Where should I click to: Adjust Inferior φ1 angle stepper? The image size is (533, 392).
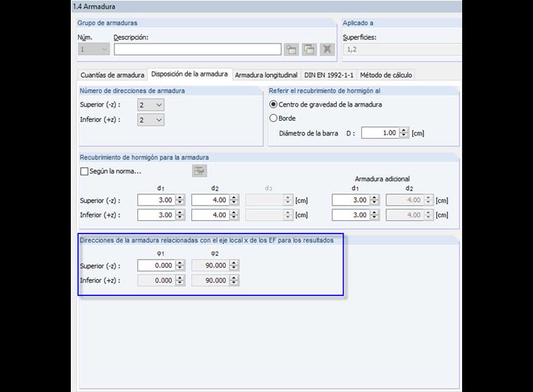coord(180,281)
